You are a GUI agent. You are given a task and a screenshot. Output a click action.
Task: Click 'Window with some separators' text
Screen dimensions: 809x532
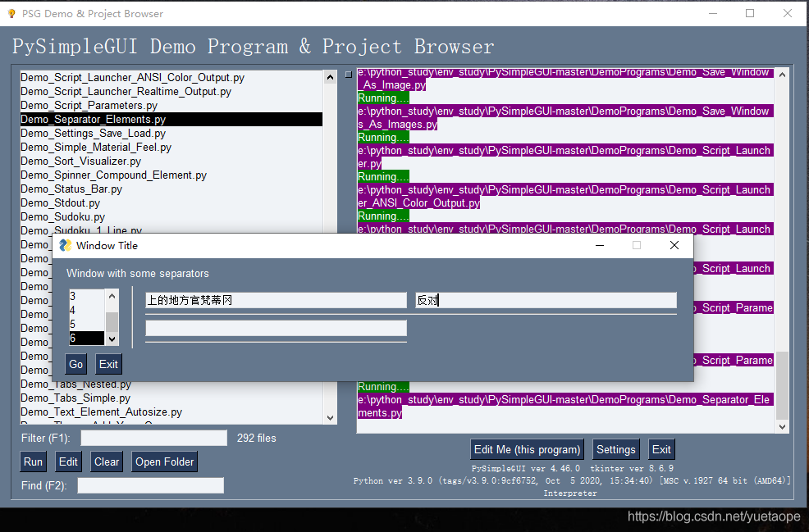pos(138,274)
